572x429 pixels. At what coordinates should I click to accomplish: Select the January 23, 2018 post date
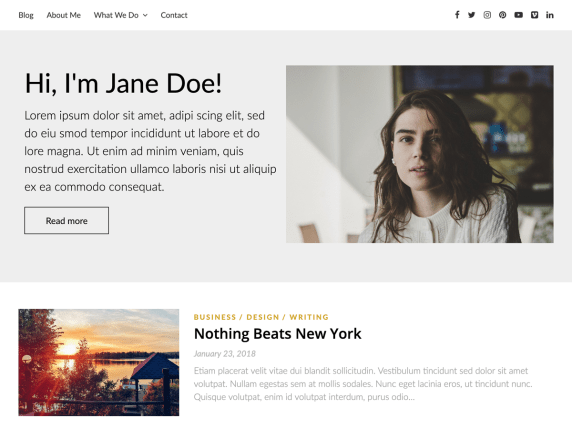point(225,354)
